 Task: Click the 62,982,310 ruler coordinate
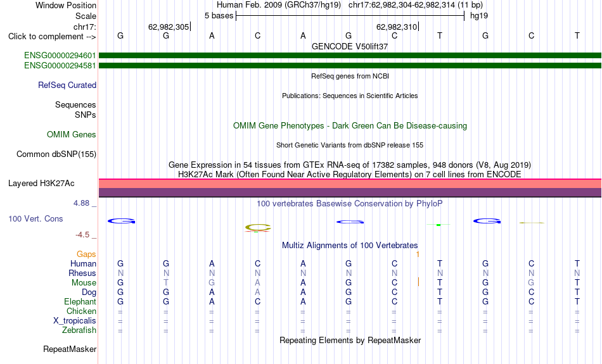(x=397, y=27)
